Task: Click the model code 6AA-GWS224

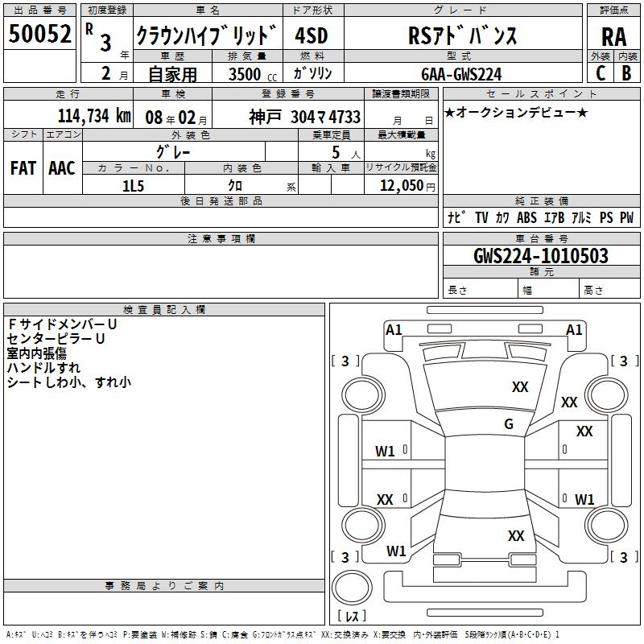Action: click(x=461, y=74)
